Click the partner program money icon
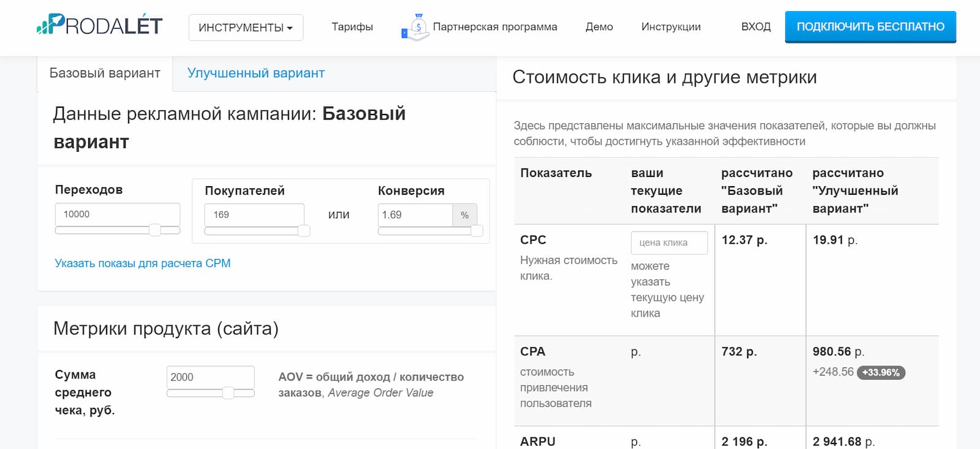980x449 pixels. [x=415, y=27]
